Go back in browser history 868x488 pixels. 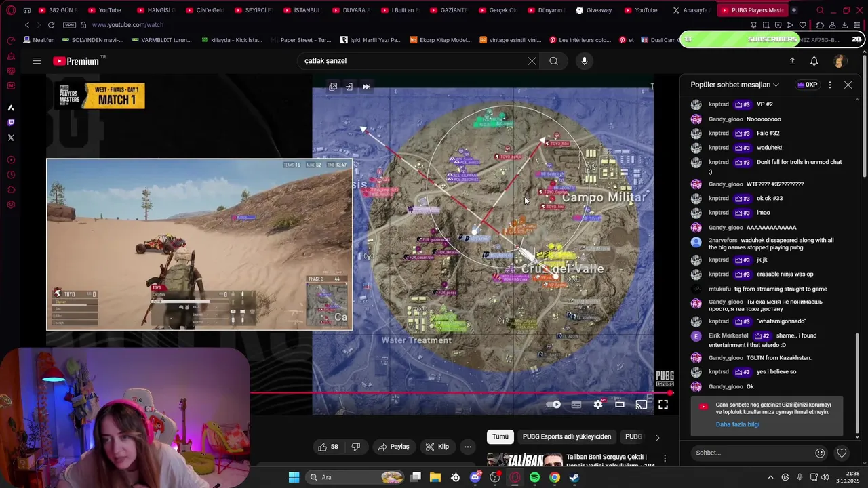tap(26, 25)
